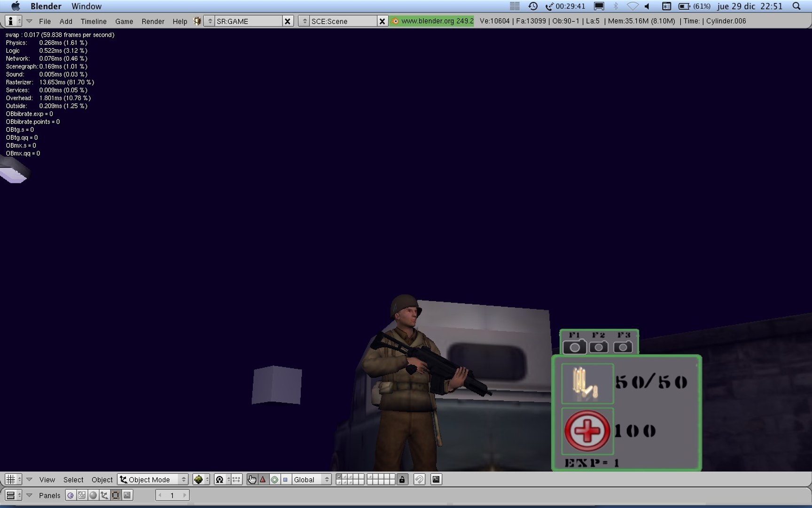Click the battery status icon

coord(684,6)
